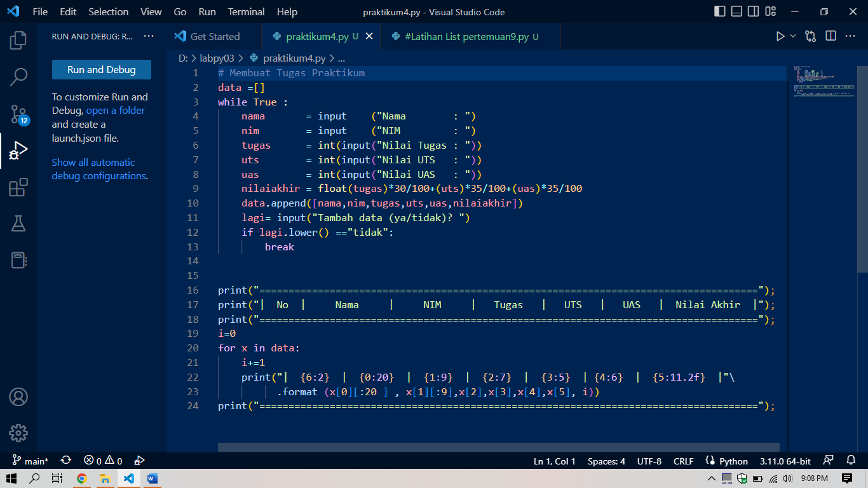Open the Manage gear icon
The height and width of the screenshot is (488, 868).
pyautogui.click(x=18, y=433)
